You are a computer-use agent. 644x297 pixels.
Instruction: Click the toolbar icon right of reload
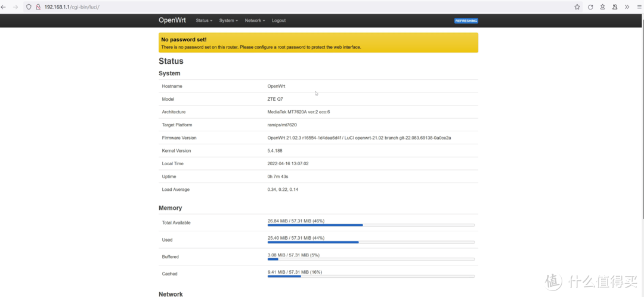tap(603, 7)
